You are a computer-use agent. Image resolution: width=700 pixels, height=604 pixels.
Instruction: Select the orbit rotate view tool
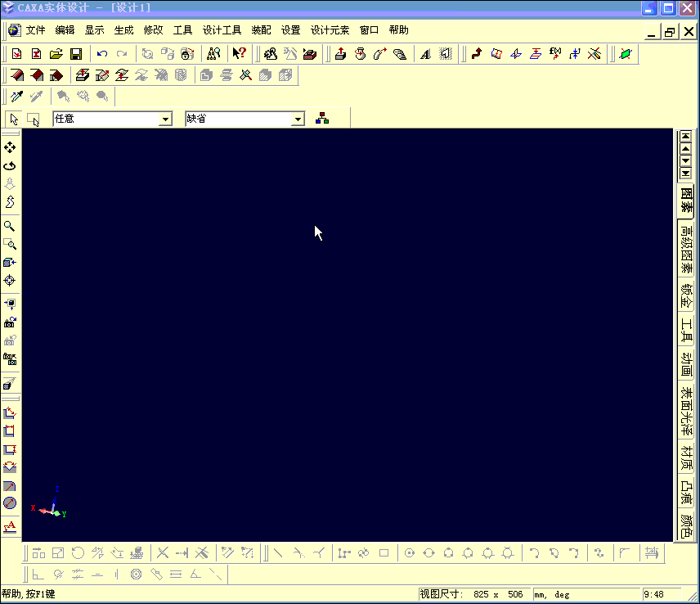(x=9, y=166)
